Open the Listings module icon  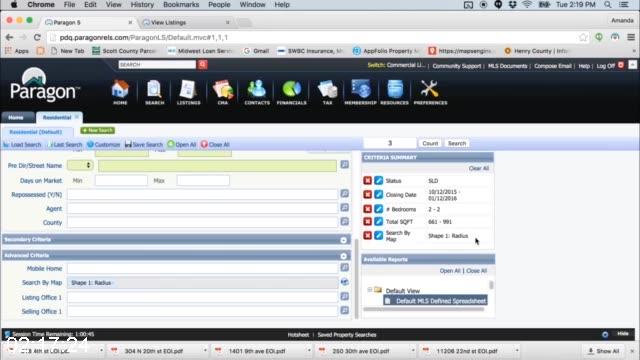click(x=188, y=92)
